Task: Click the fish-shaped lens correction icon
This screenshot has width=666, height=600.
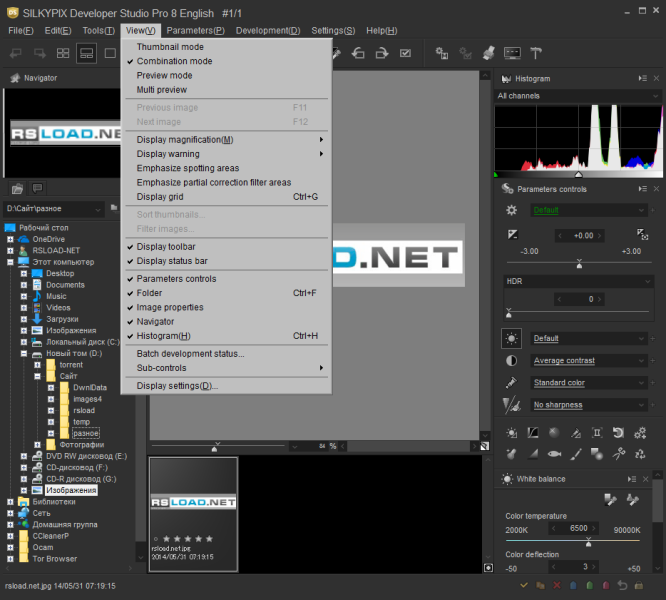Action: [554, 453]
